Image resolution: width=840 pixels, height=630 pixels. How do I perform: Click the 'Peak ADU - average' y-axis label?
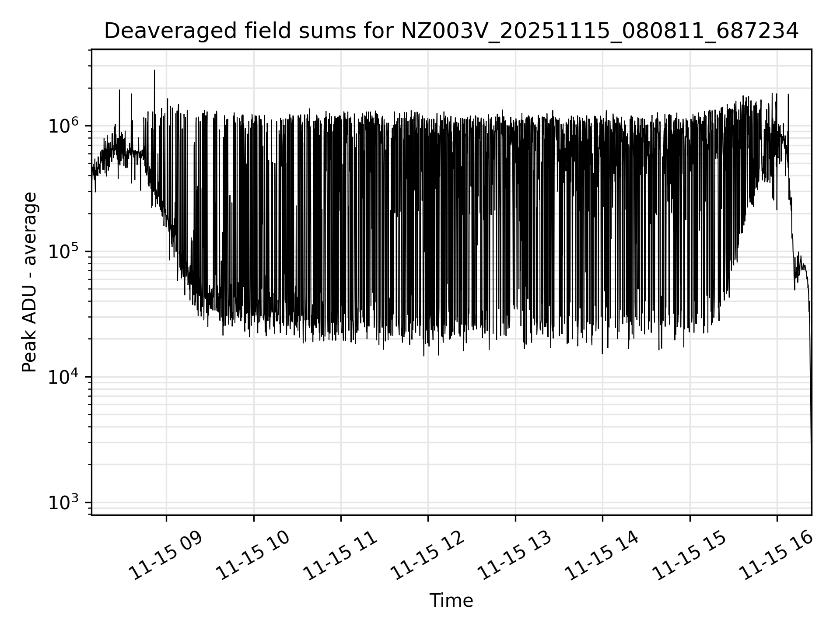click(x=29, y=283)
